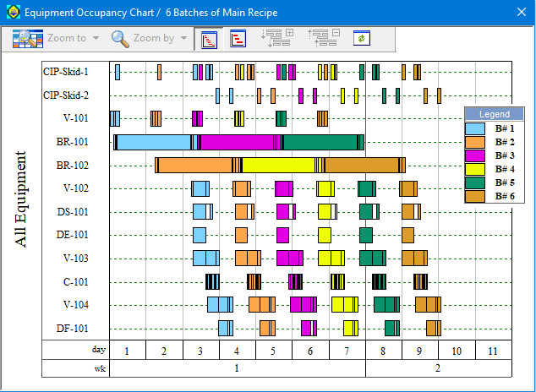Click the B# 6 legend label
Viewport: 536px width, 392px height.
tap(505, 196)
